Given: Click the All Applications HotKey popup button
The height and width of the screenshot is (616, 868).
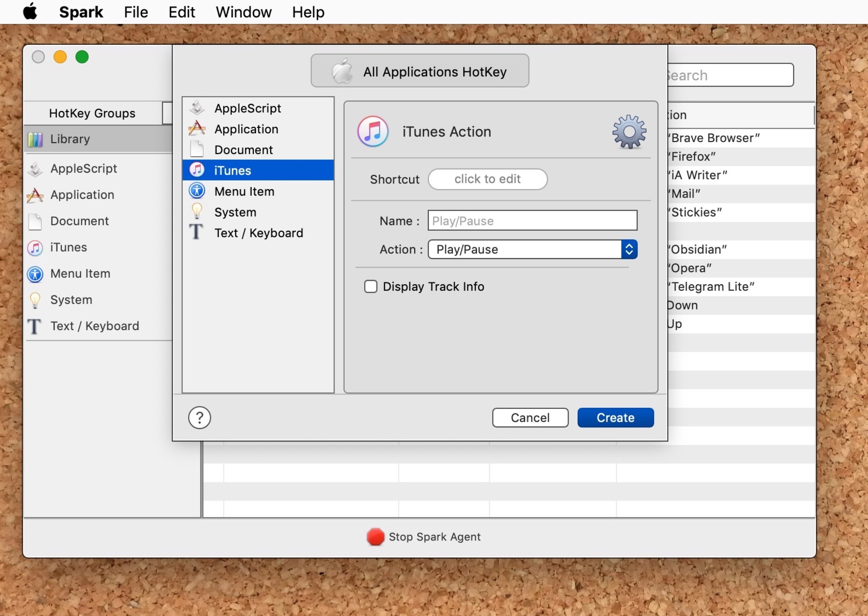Looking at the screenshot, I should [420, 71].
